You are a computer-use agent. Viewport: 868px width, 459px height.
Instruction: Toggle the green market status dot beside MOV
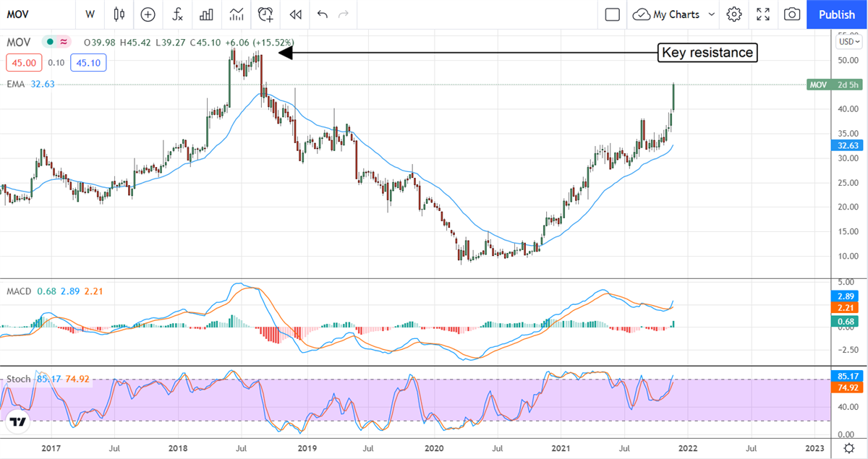(49, 42)
